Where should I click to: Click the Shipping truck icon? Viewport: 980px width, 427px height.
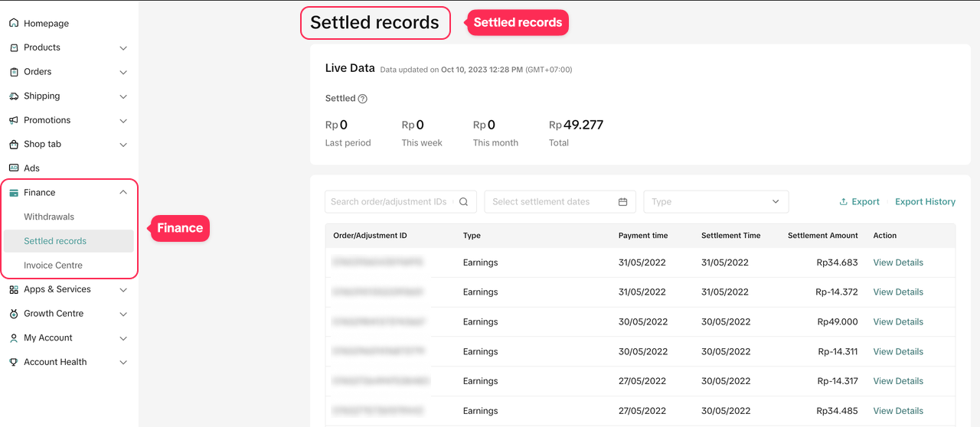(x=14, y=96)
